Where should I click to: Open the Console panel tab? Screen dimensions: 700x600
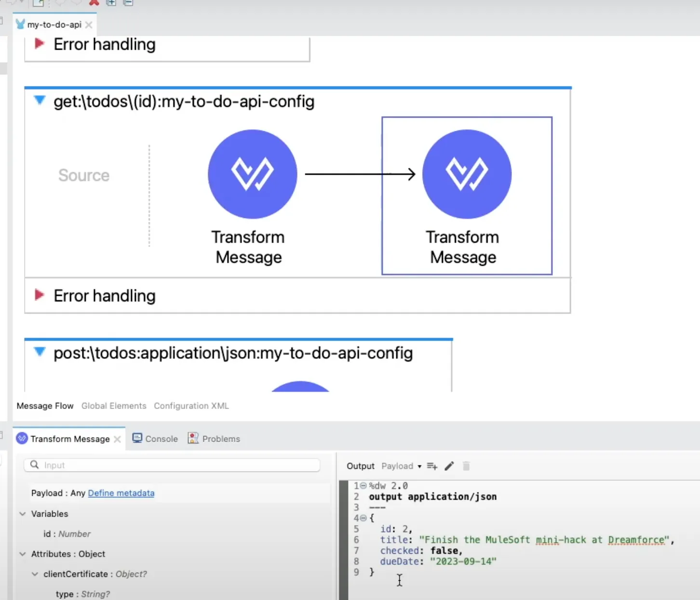(155, 438)
